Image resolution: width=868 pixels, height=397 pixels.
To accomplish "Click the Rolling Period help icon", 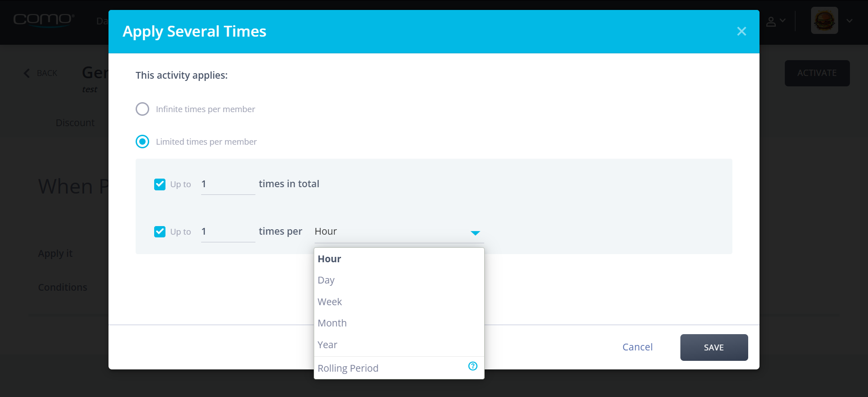I will (473, 366).
